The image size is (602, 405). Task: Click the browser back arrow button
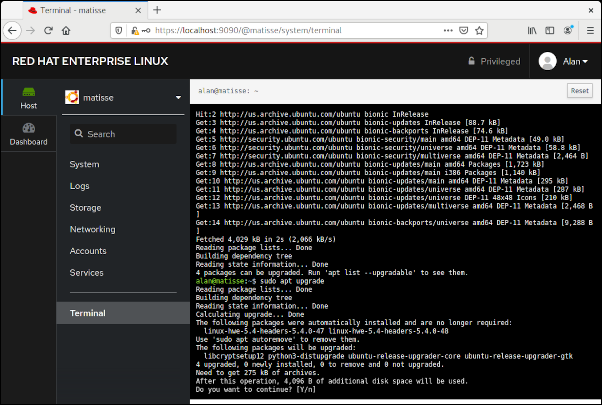click(14, 32)
